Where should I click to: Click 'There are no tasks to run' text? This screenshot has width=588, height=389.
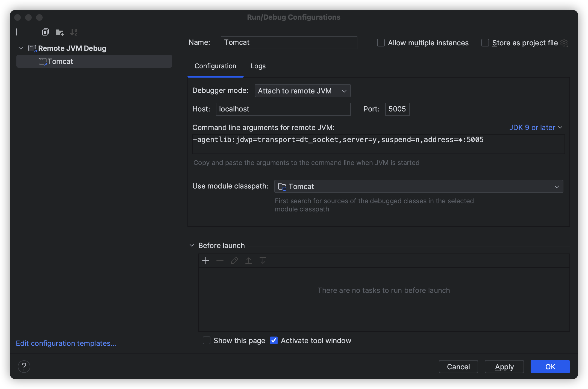click(x=384, y=290)
